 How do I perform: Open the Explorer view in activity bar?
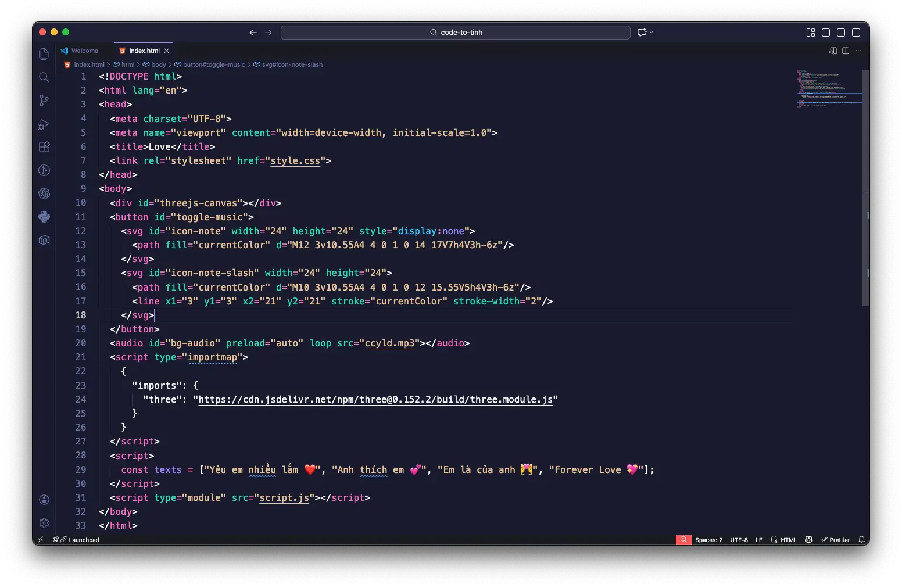44,54
